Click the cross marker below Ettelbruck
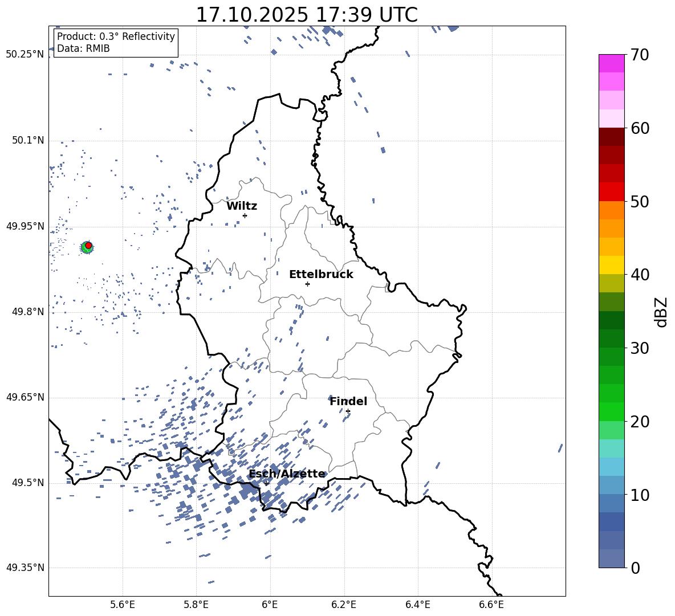This screenshot has width=675, height=616. [x=307, y=284]
